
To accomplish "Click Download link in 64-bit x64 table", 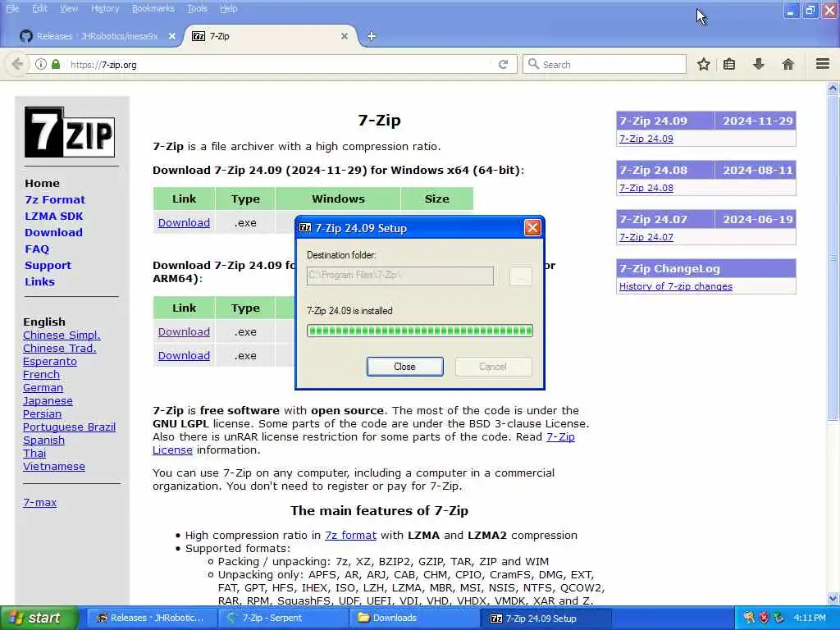I will 184,223.
